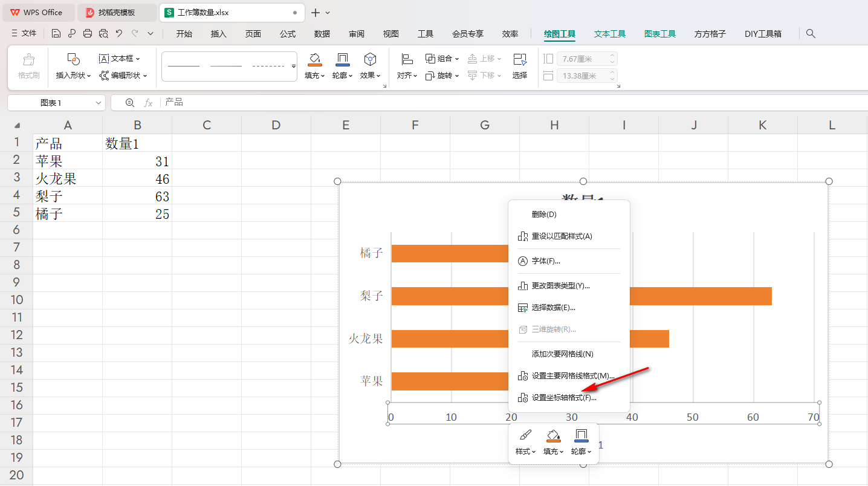Click the save icon in quick toolbar

coord(56,34)
